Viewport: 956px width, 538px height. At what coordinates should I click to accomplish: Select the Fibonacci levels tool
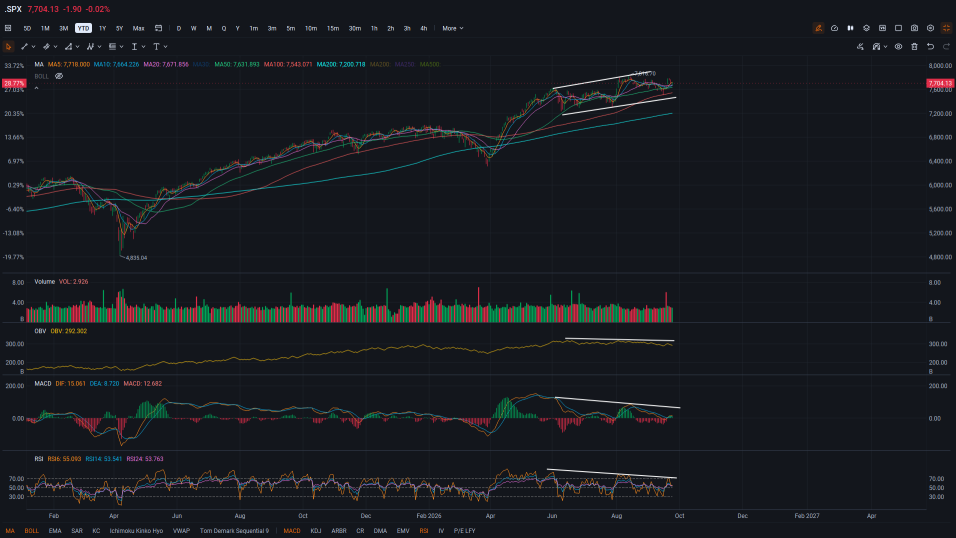coord(112,46)
